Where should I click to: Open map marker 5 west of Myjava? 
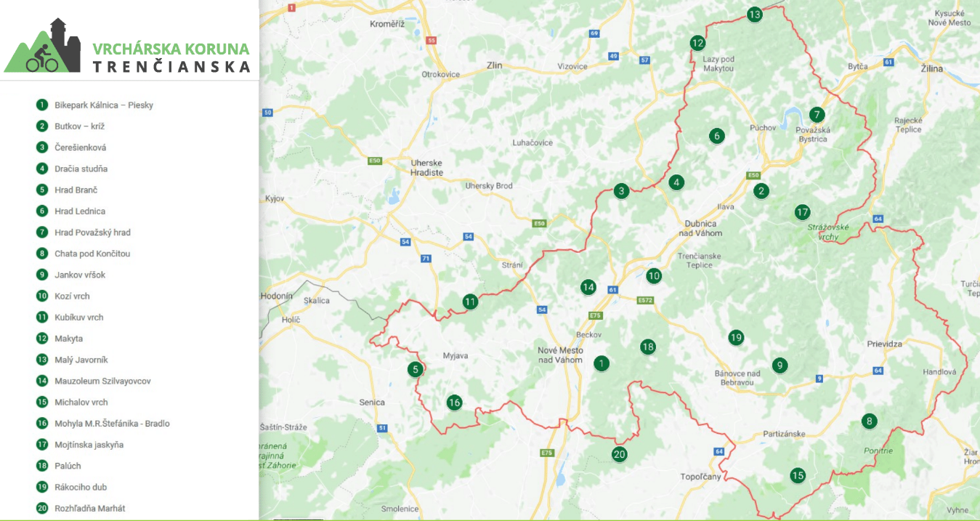pos(415,369)
